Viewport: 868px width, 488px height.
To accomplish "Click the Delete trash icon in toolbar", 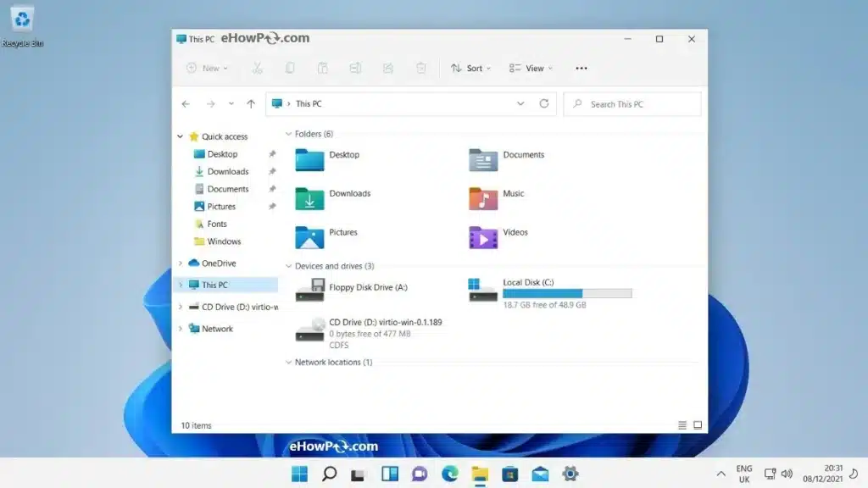I will pyautogui.click(x=421, y=68).
